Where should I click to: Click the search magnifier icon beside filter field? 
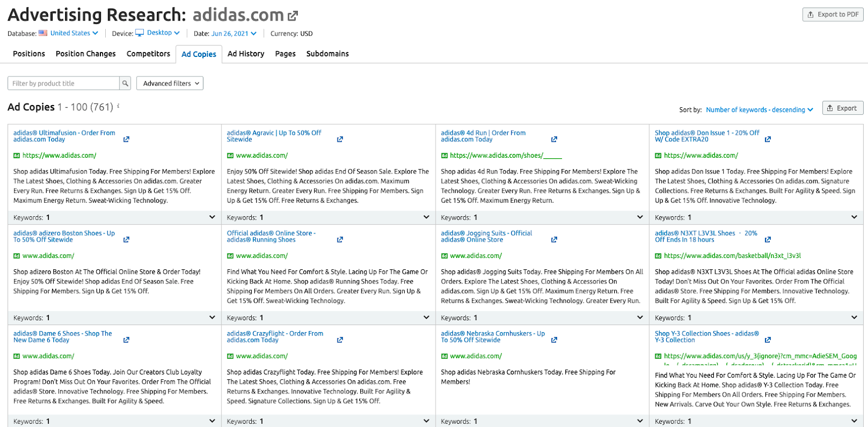(x=125, y=83)
